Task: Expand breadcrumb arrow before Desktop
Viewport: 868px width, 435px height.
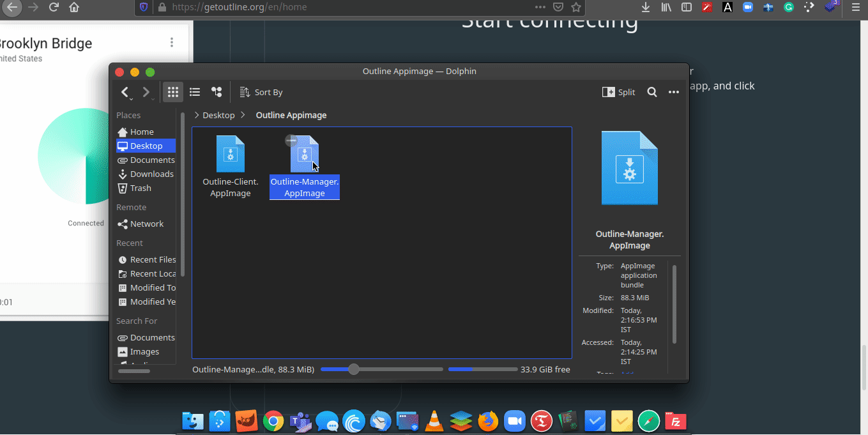Action: pyautogui.click(x=196, y=115)
